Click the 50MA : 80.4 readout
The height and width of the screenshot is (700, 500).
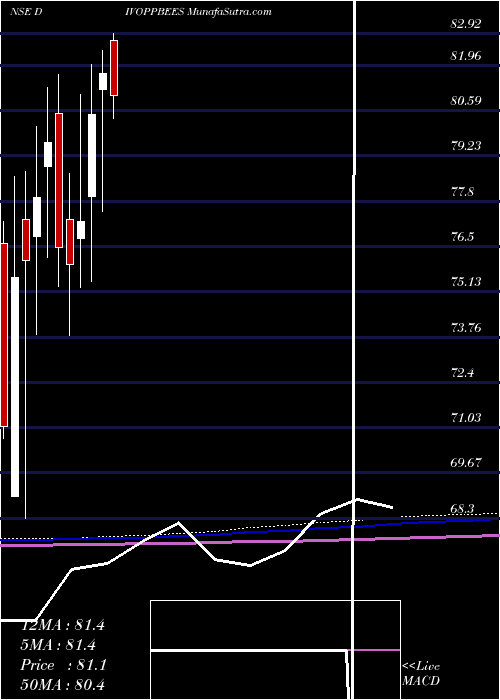(63, 684)
